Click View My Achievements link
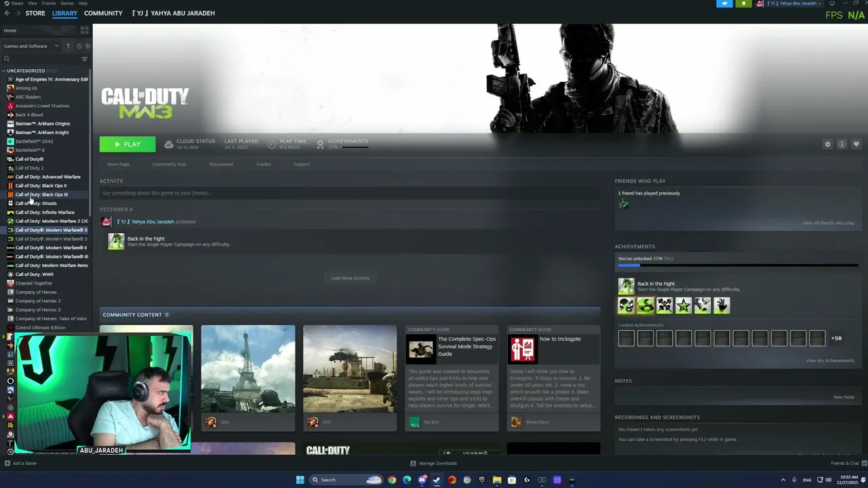 pos(830,361)
